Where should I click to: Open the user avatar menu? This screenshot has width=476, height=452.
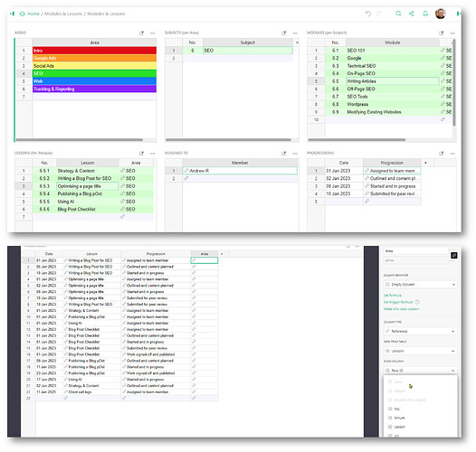pos(440,14)
